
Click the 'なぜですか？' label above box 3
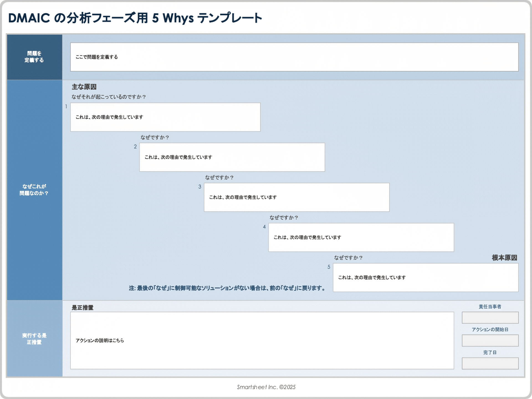(x=219, y=177)
